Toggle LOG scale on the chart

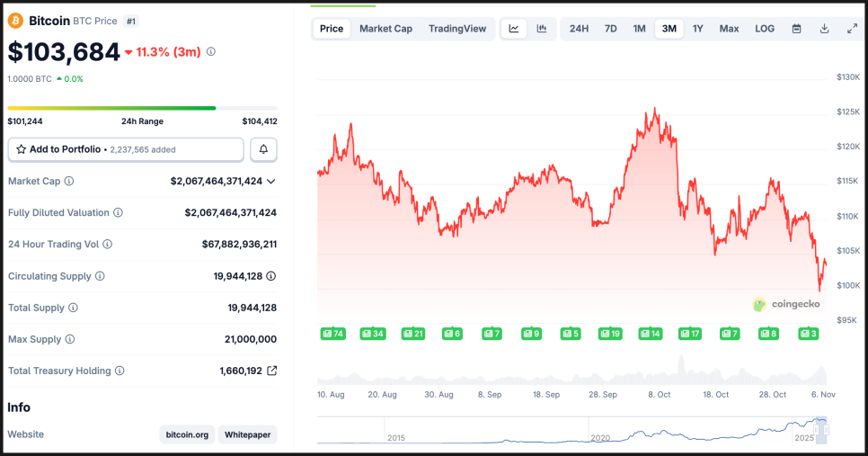[765, 29]
